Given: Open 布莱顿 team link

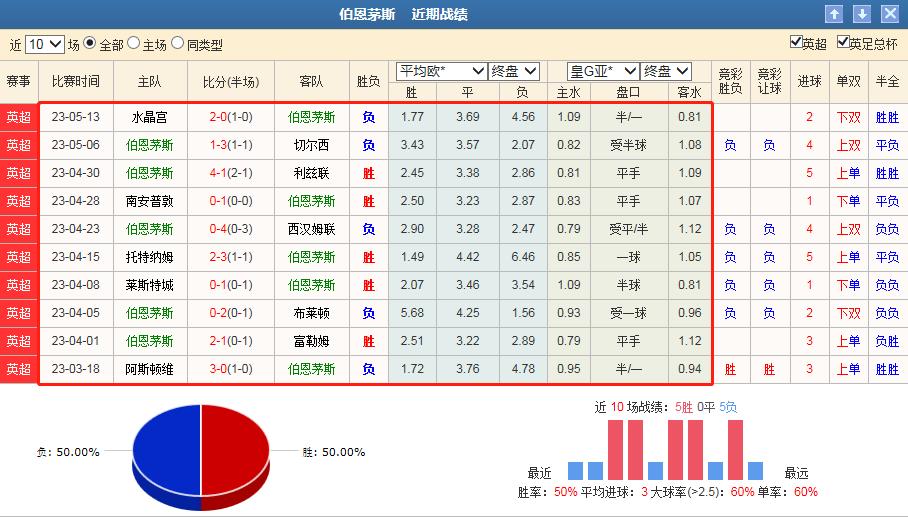Looking at the screenshot, I should point(312,313).
